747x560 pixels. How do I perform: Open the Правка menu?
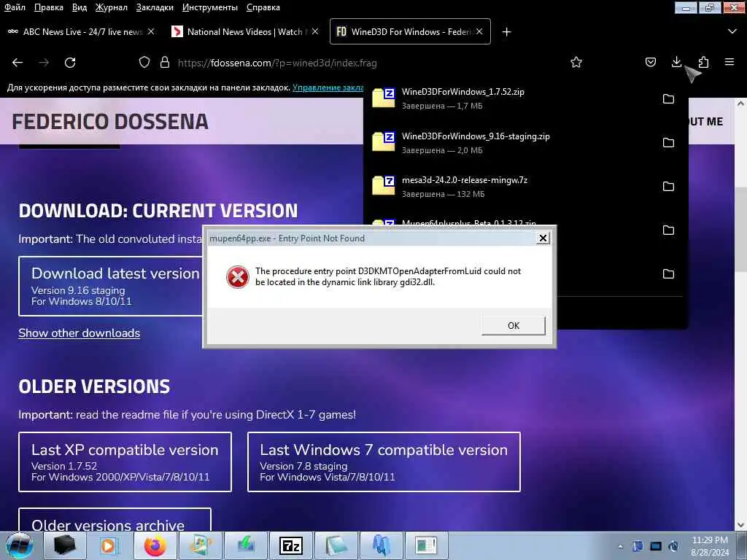point(49,7)
